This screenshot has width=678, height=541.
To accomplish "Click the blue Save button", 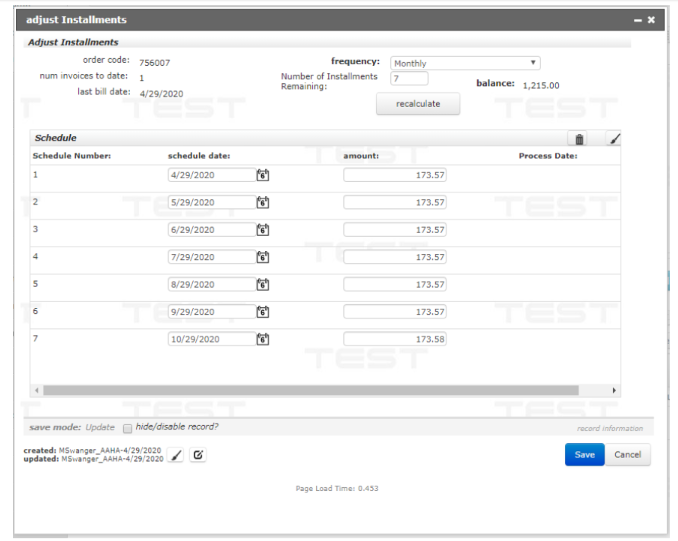I will pyautogui.click(x=584, y=455).
